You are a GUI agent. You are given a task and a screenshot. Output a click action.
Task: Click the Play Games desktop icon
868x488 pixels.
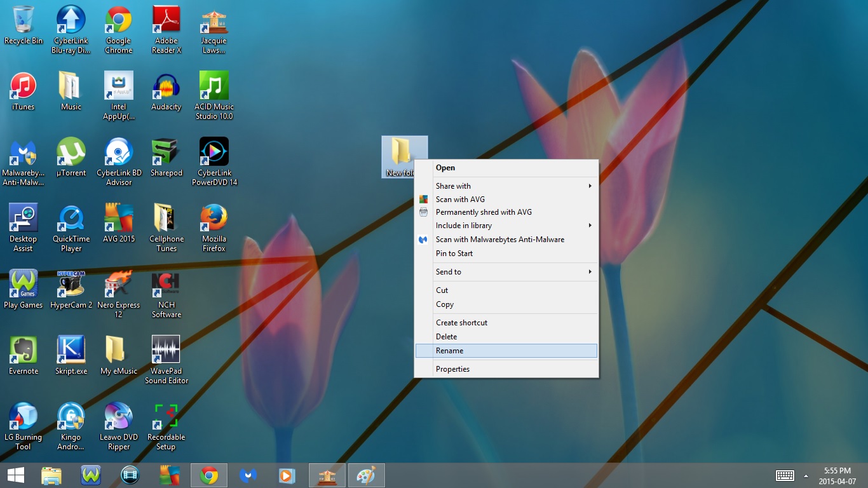24,290
